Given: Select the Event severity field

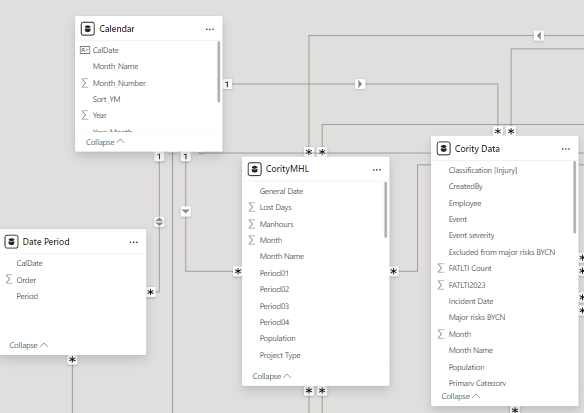Looking at the screenshot, I should pos(472,235).
